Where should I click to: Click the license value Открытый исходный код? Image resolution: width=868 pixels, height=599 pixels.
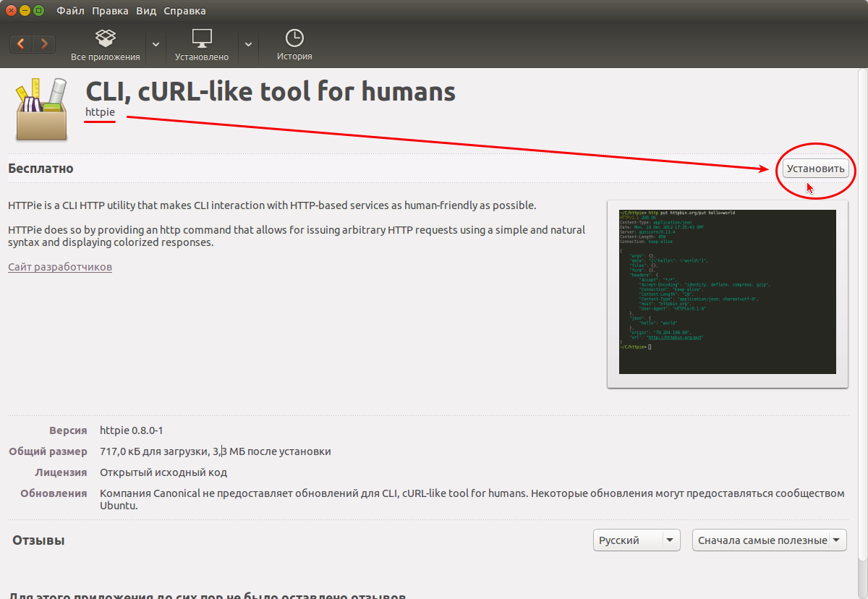[x=163, y=472]
